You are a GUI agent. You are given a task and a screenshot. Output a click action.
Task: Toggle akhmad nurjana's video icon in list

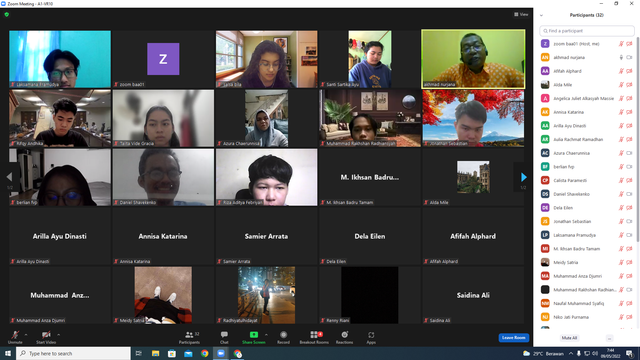629,58
